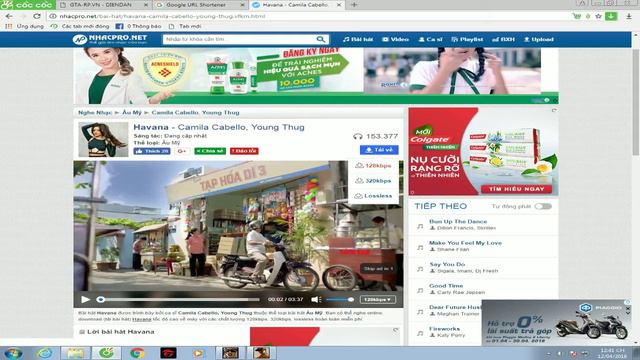640x360 pixels.
Task: Toggle the Tự động phát autoplay switch
Action: coord(543,206)
